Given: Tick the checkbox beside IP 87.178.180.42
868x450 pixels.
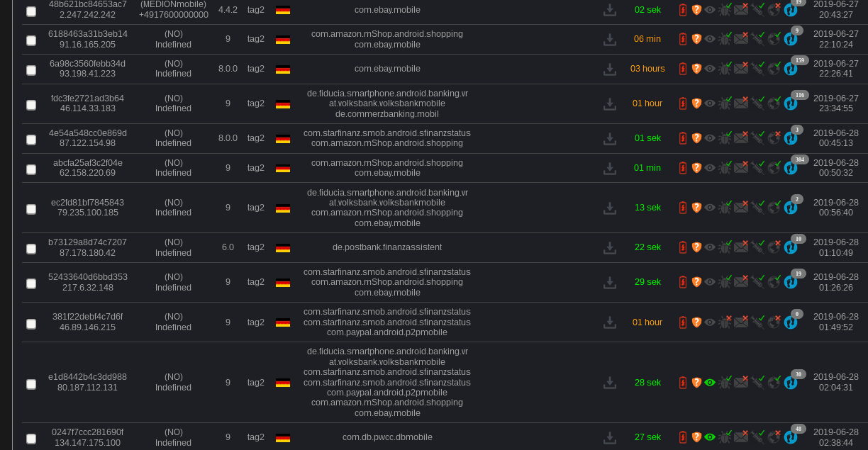Looking at the screenshot, I should (31, 249).
